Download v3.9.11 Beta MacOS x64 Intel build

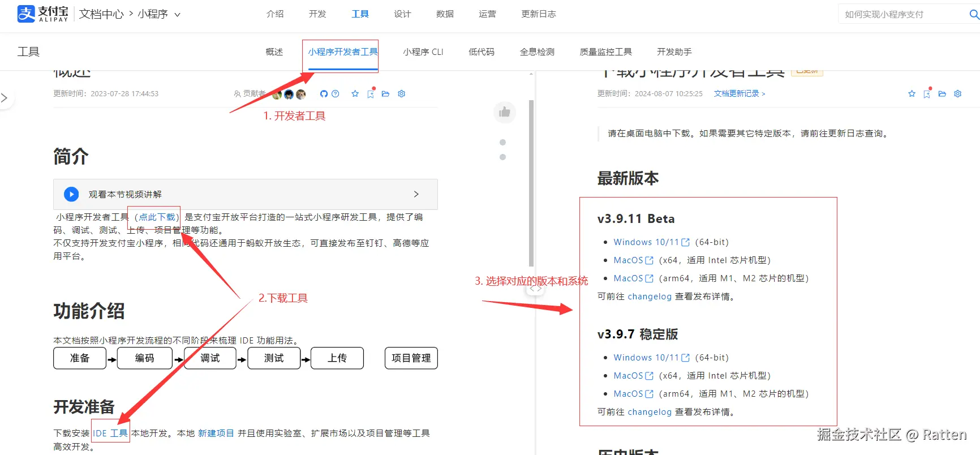[x=633, y=260]
